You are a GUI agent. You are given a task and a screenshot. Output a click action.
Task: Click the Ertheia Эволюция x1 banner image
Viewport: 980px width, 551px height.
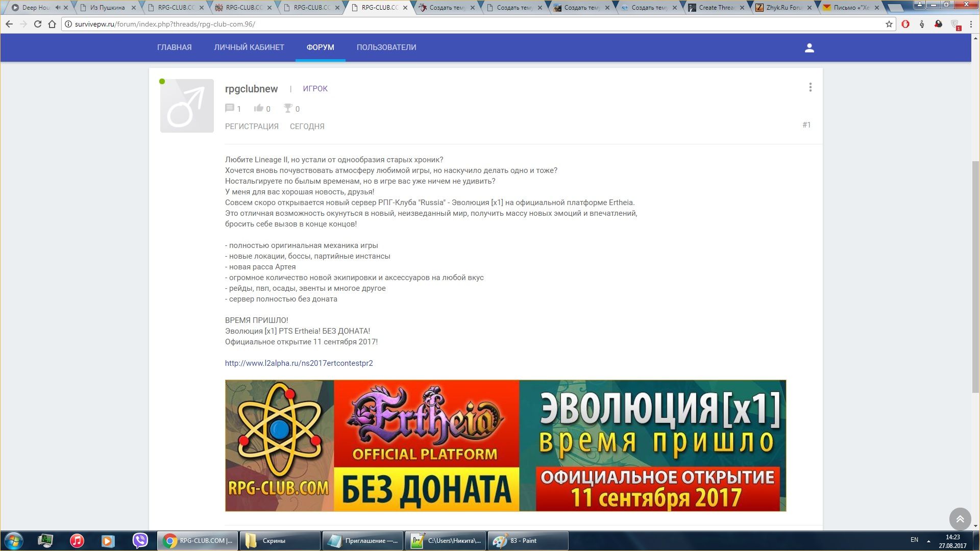(x=505, y=445)
